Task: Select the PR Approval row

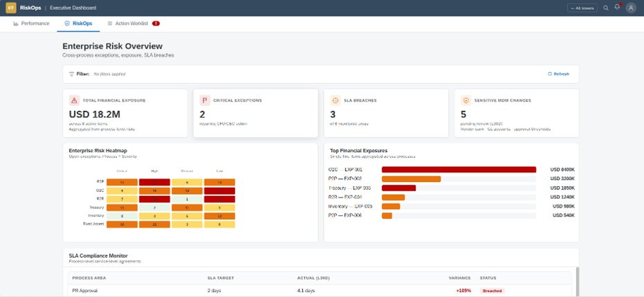Action: coord(320,291)
